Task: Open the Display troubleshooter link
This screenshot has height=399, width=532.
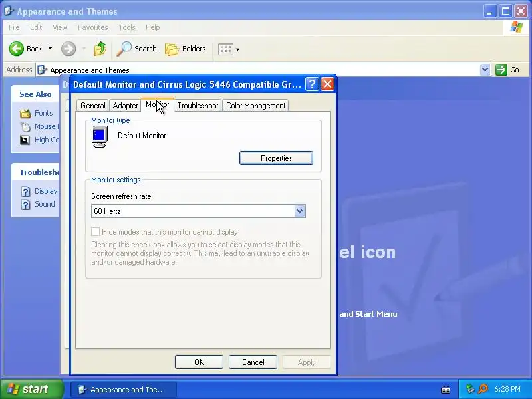Action: point(46,191)
